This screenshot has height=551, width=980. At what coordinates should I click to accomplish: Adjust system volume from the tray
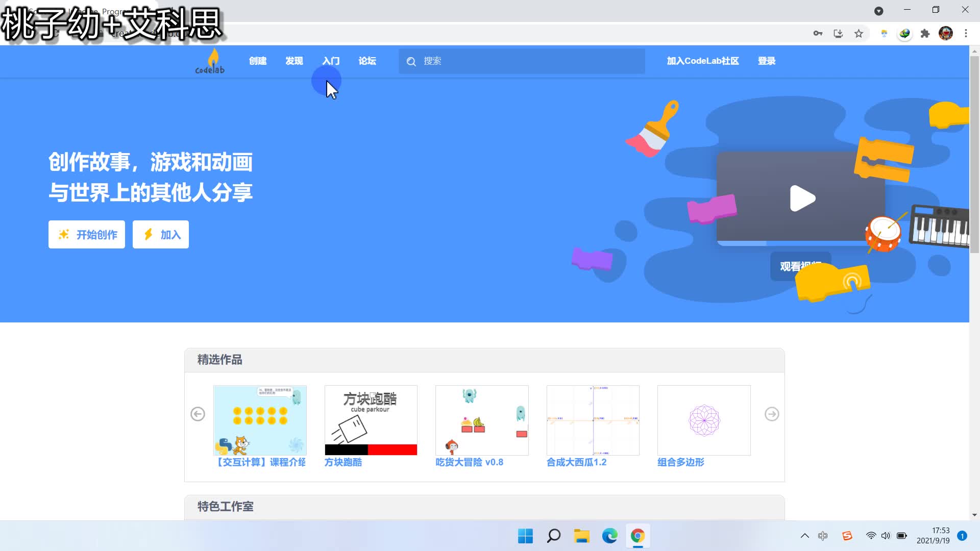tap(886, 536)
